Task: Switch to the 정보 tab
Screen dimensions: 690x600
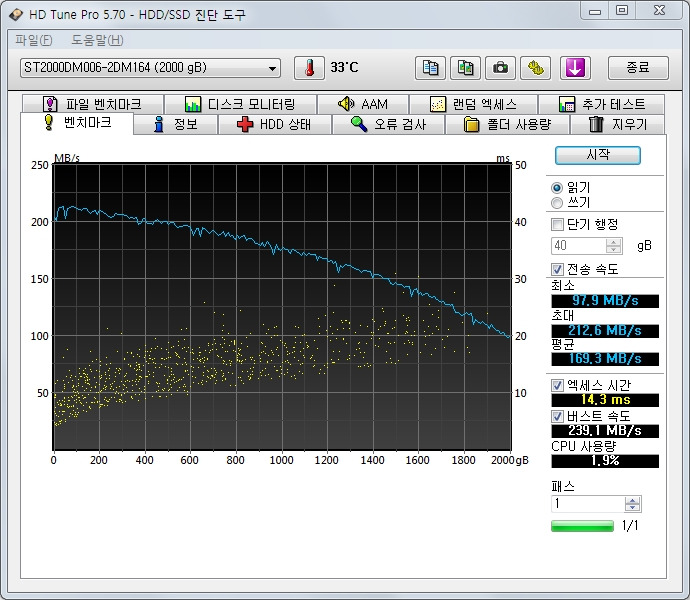Action: point(176,124)
